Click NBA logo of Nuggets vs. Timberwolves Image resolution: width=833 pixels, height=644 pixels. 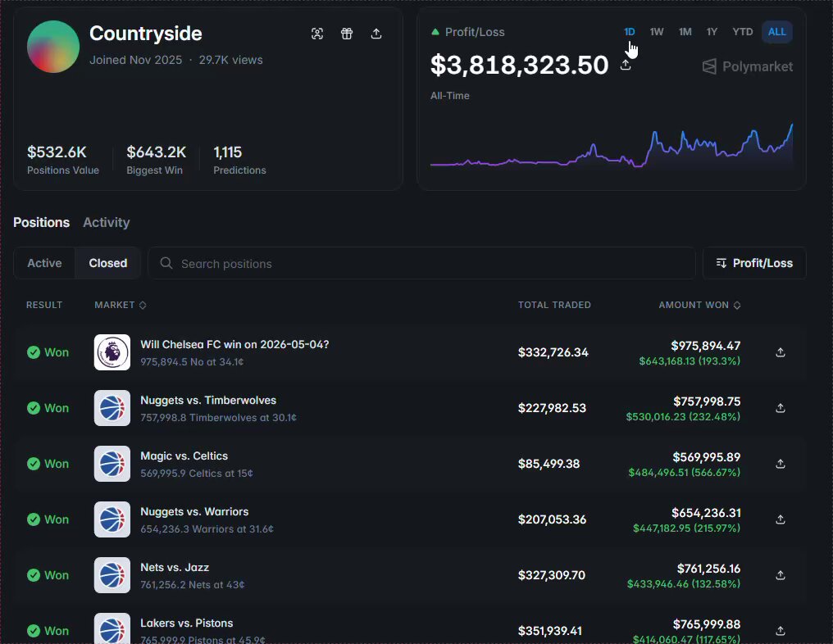click(112, 408)
